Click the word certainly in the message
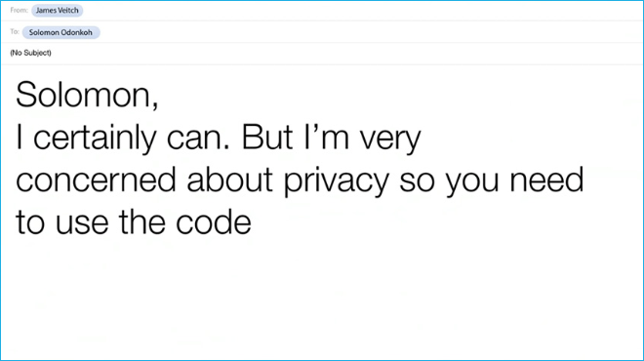The width and height of the screenshot is (644, 361). [x=94, y=138]
